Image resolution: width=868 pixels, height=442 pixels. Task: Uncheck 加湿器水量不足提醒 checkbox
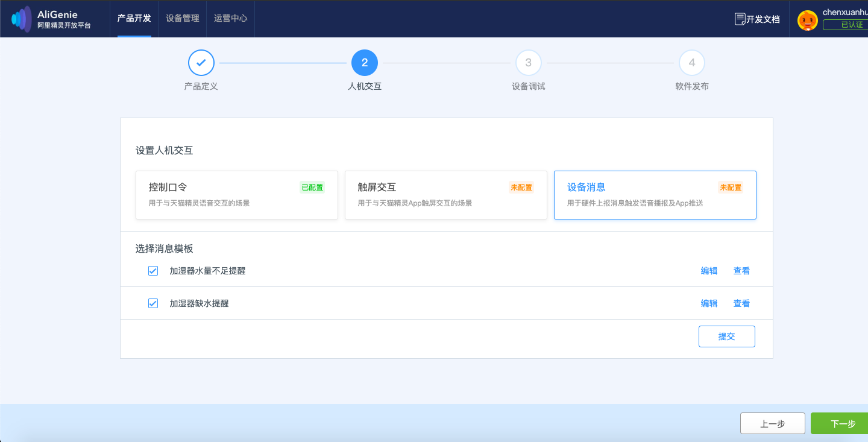click(153, 271)
